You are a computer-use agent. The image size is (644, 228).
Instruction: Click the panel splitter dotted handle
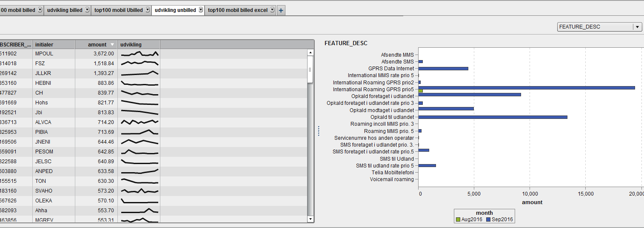click(x=319, y=131)
